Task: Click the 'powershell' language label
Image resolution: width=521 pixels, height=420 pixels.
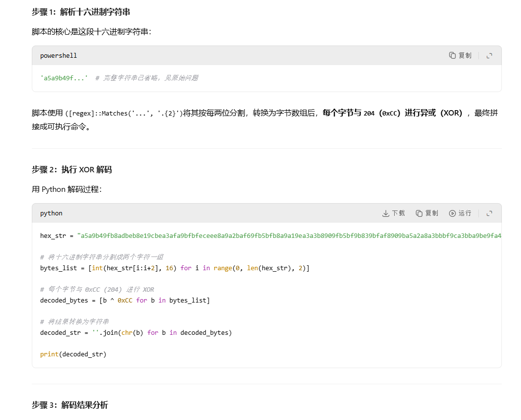Action: 58,56
